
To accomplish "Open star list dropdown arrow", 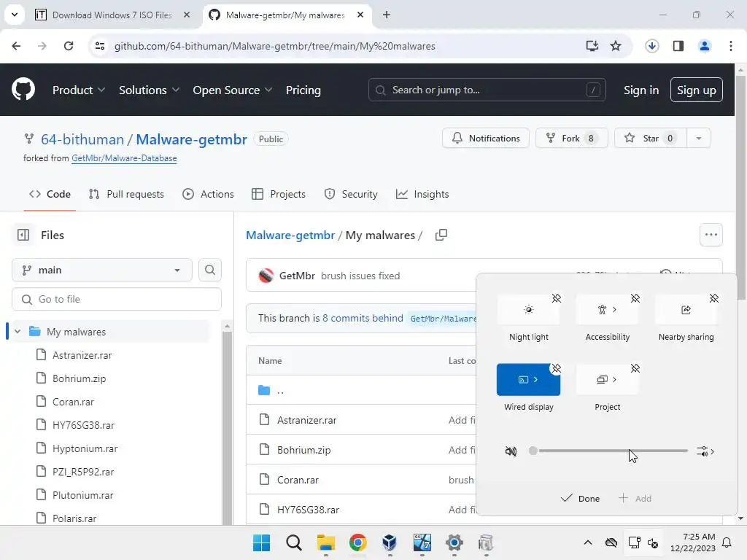I will click(698, 138).
